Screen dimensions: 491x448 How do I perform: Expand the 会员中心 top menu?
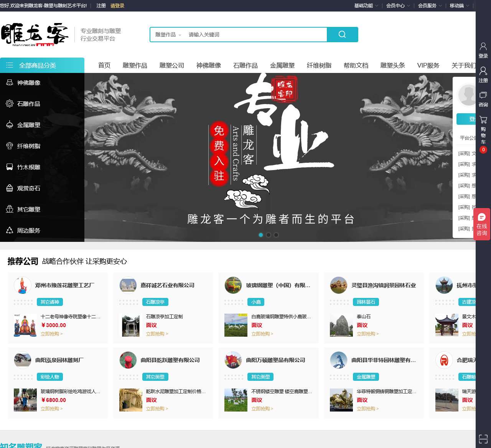point(398,6)
